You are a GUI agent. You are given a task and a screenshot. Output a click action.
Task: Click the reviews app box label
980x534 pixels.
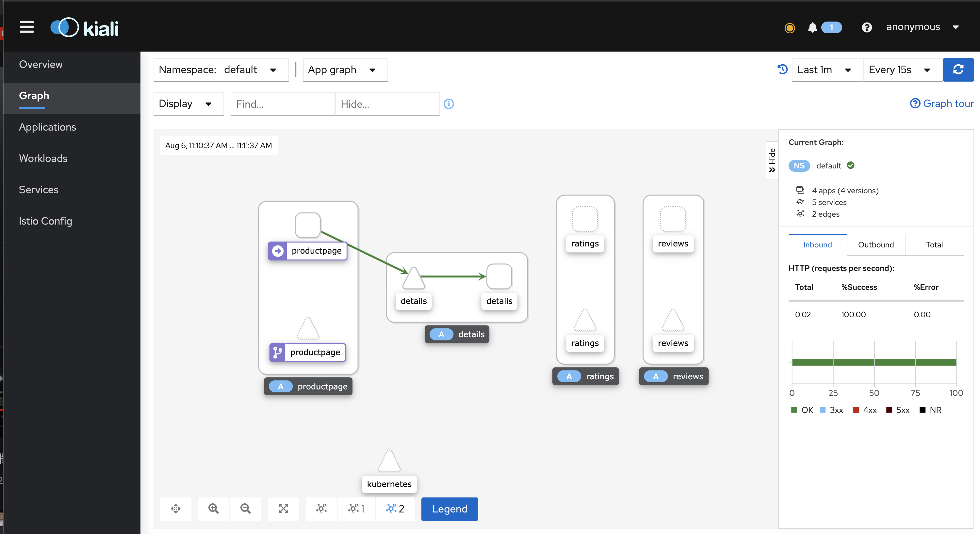tap(673, 376)
